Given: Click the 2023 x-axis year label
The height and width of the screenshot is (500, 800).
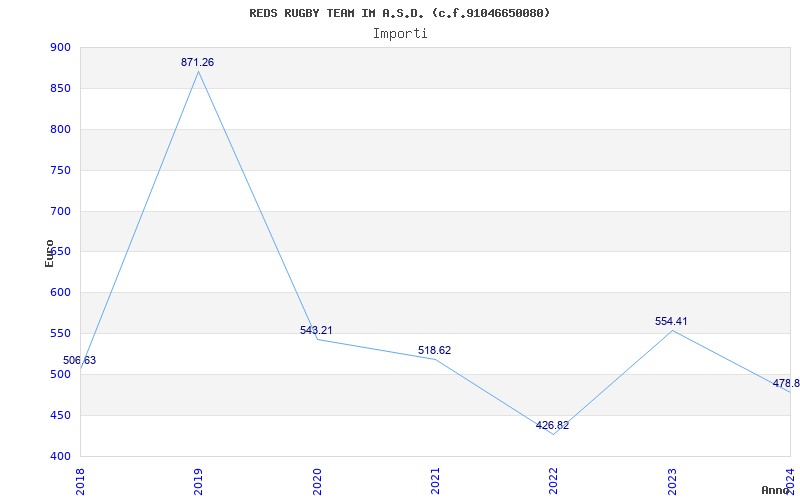Looking at the screenshot, I should 672,481.
